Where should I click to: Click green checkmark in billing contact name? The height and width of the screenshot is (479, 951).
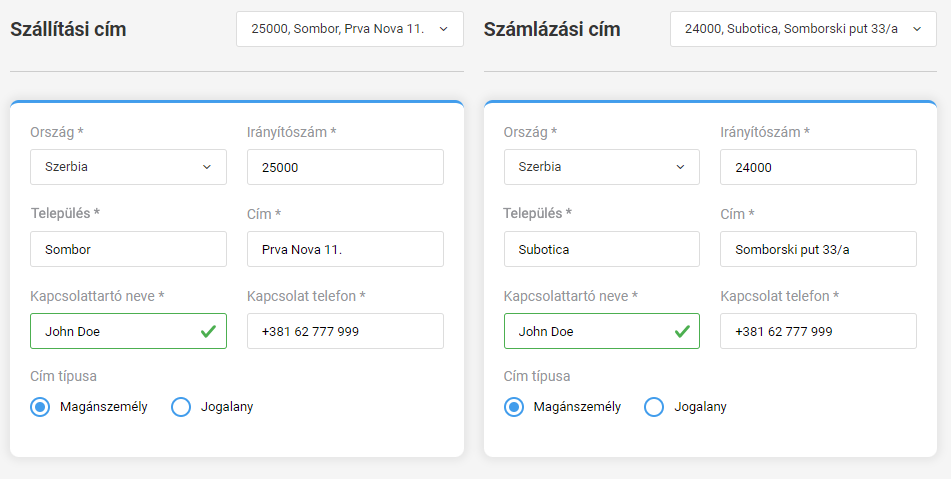point(682,331)
